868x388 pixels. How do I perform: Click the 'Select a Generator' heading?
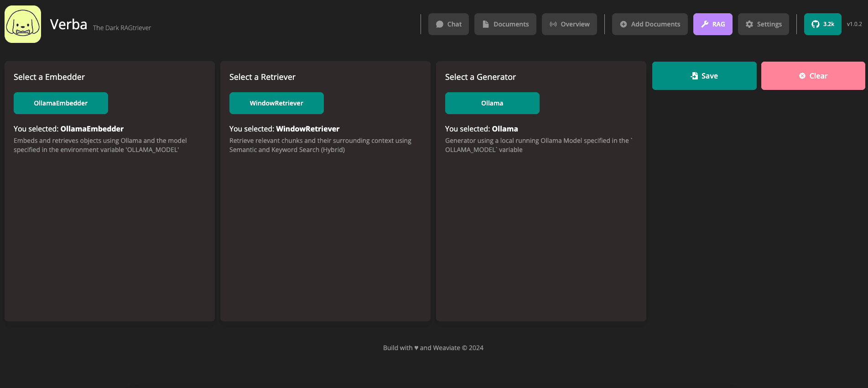pyautogui.click(x=480, y=77)
